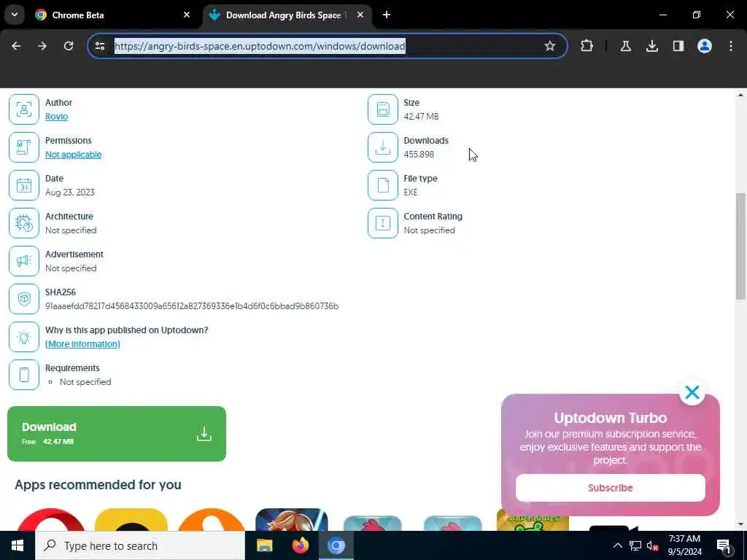
Task: Click the Downloads count icon
Action: coord(382,147)
